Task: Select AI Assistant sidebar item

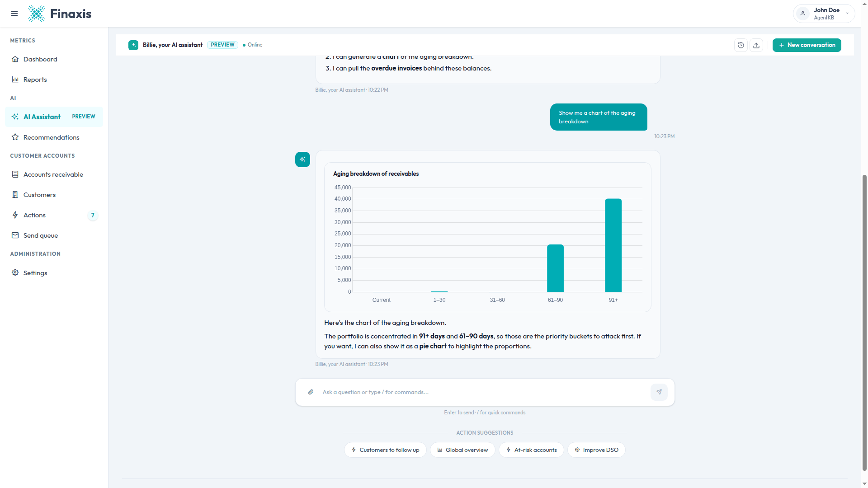Action: click(x=54, y=117)
